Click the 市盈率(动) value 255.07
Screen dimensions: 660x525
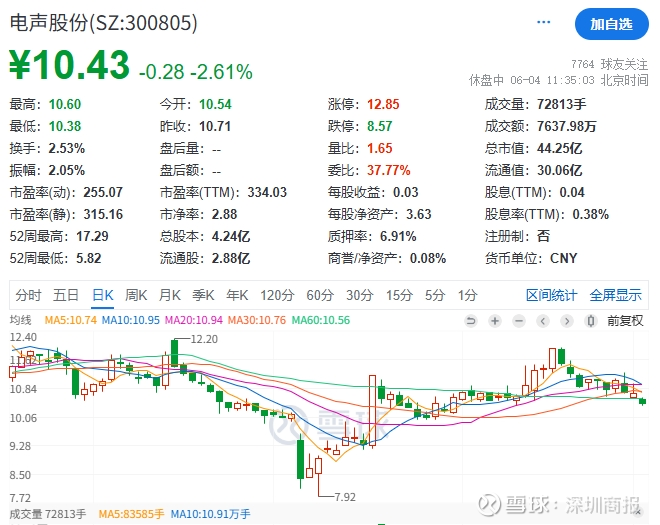click(x=103, y=192)
